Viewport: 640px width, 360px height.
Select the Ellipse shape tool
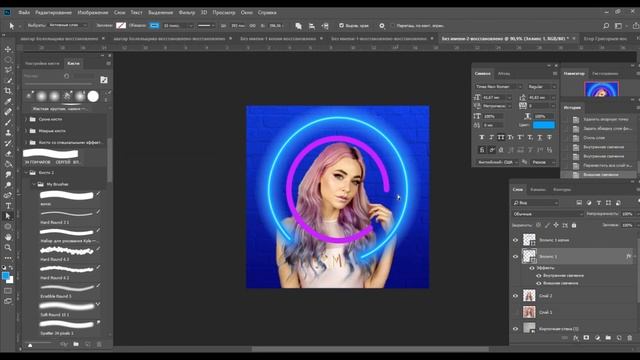(x=8, y=227)
